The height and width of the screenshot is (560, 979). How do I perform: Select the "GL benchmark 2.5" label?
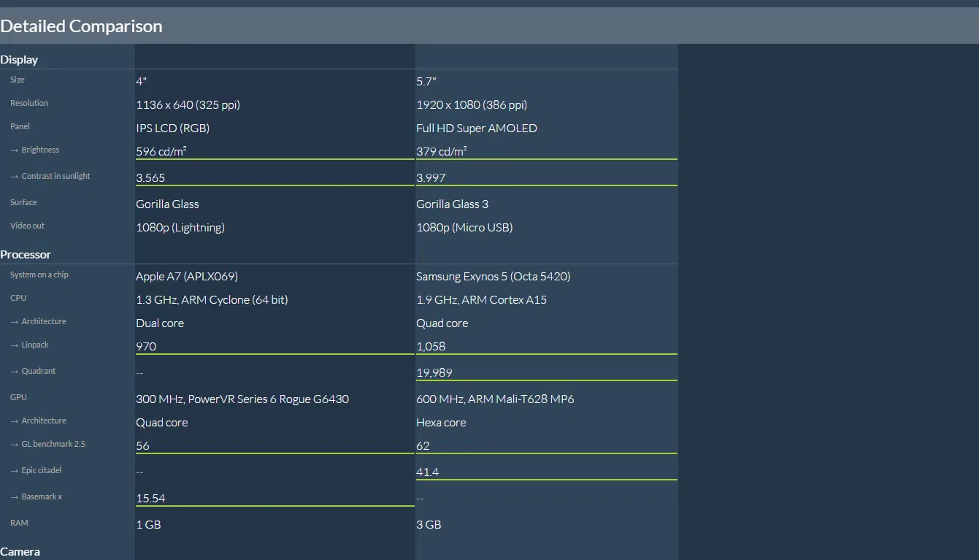click(x=53, y=444)
